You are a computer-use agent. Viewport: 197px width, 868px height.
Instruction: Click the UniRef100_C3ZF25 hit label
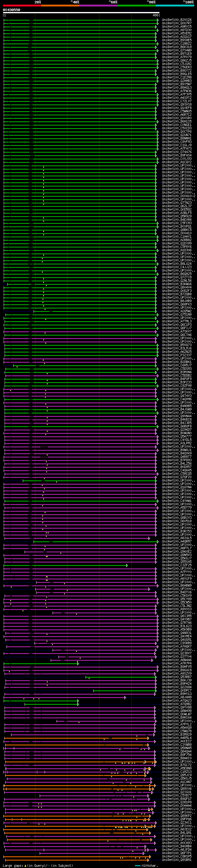pos(176,565)
